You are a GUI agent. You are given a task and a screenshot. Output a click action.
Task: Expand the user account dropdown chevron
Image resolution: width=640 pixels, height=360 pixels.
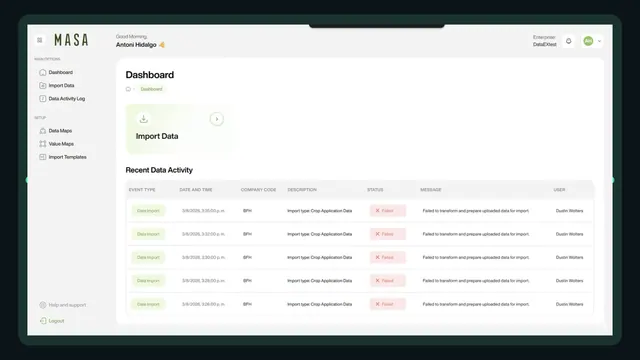(599, 41)
